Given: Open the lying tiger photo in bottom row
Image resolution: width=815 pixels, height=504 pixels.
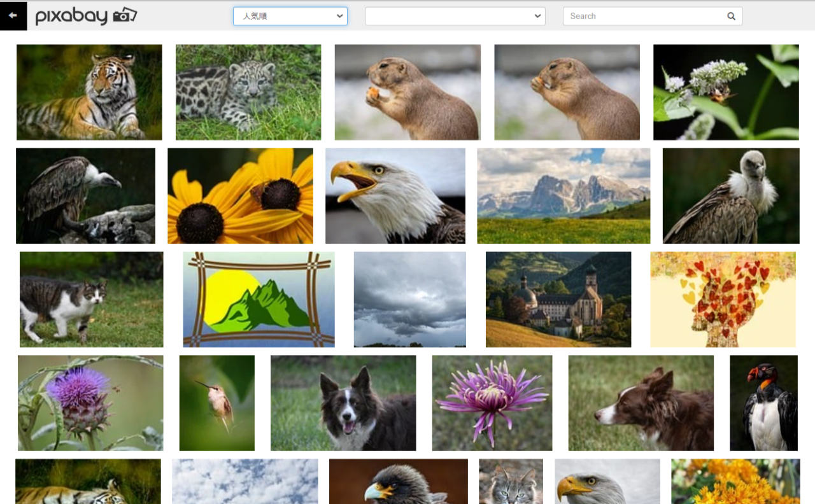Looking at the screenshot, I should coord(88,482).
